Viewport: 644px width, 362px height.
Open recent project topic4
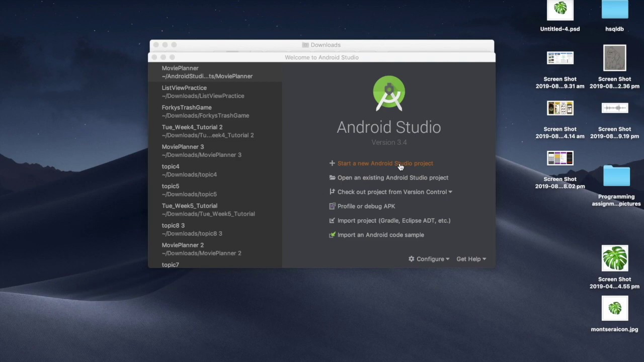pyautogui.click(x=215, y=170)
